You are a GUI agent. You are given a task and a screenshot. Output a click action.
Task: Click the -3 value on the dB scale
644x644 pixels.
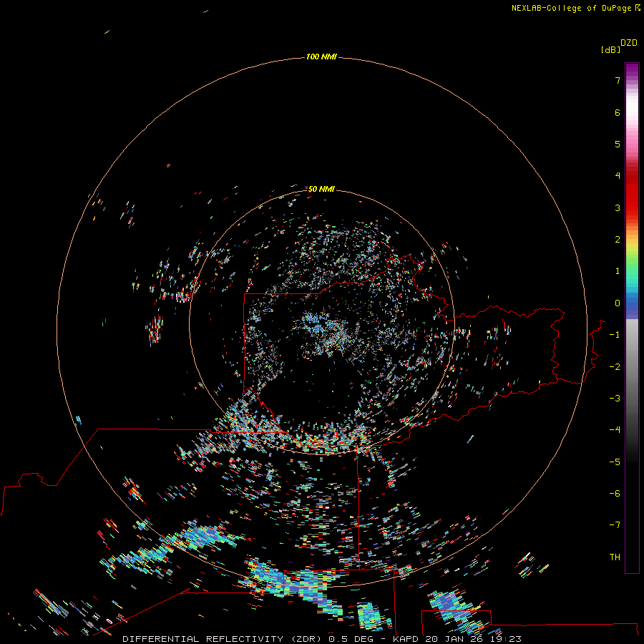click(x=615, y=399)
